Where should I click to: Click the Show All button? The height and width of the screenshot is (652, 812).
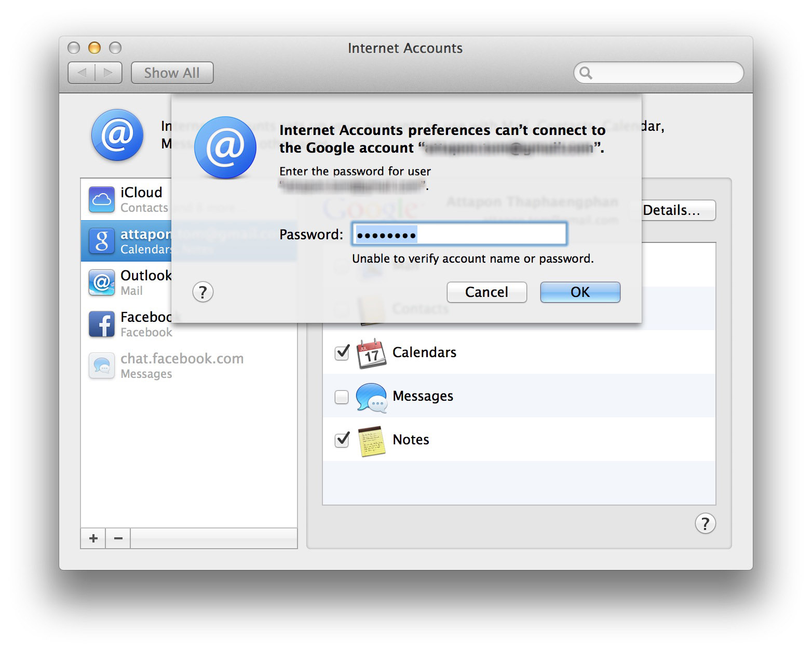tap(172, 73)
